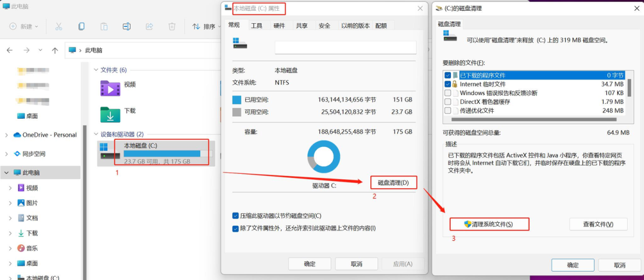This screenshot has height=280, width=644.
Task: Expand 同步空间 in sidebar tree
Action: (x=7, y=154)
